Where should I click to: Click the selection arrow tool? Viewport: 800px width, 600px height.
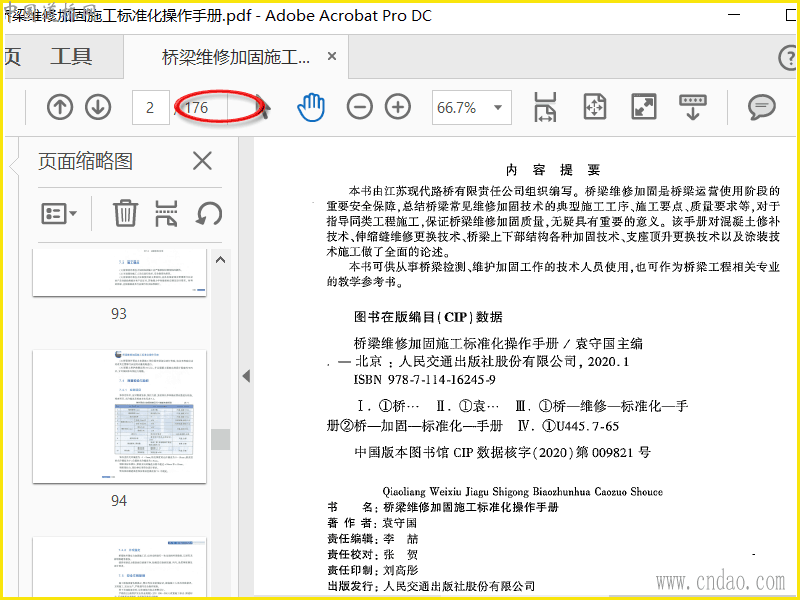tap(263, 107)
